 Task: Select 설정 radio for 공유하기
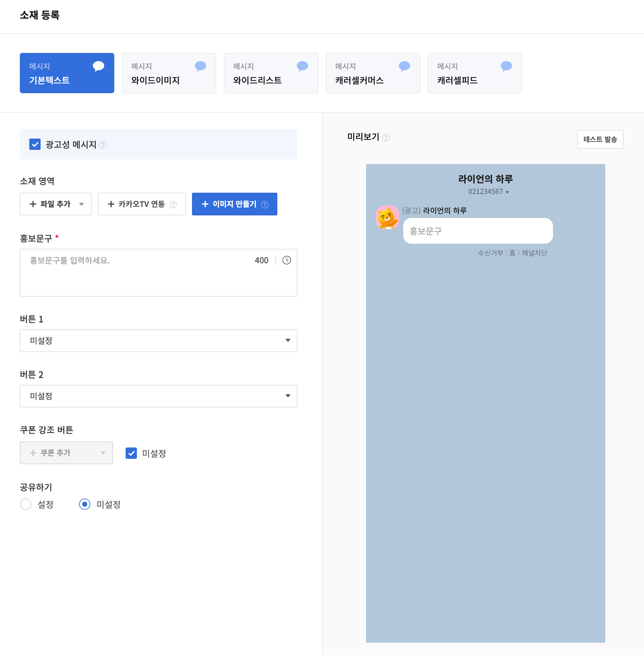pos(26,504)
